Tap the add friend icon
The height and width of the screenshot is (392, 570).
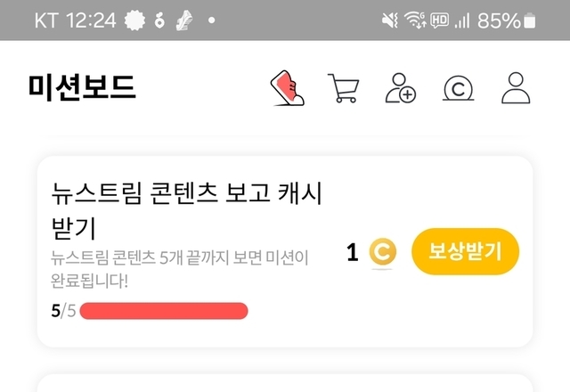tap(401, 88)
